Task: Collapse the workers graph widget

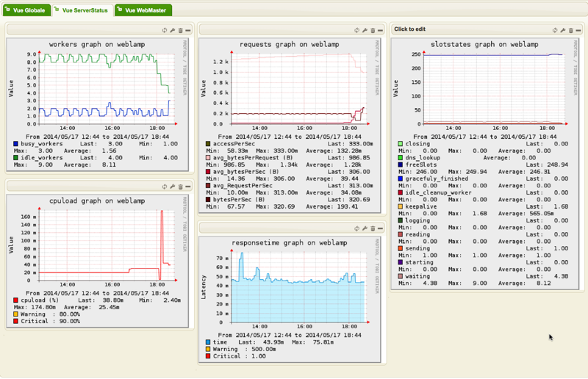Action: click(x=187, y=30)
